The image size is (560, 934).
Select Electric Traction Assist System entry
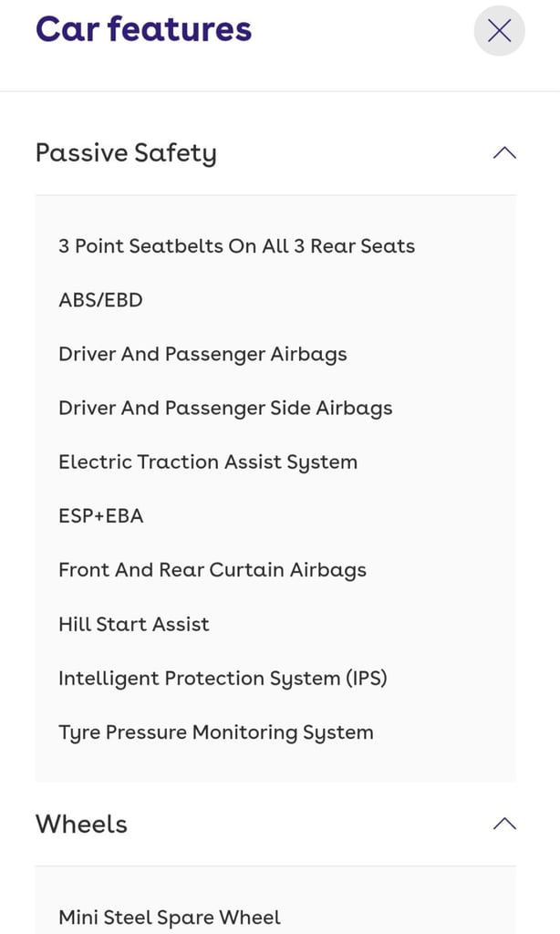pos(208,462)
